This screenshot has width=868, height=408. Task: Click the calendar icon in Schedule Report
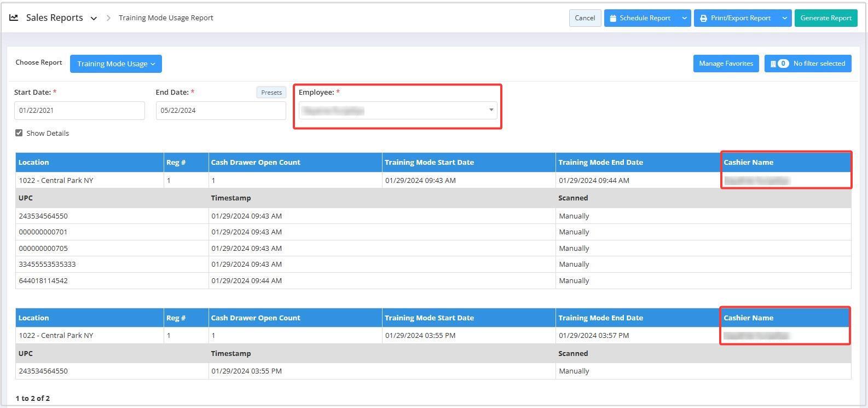click(614, 18)
